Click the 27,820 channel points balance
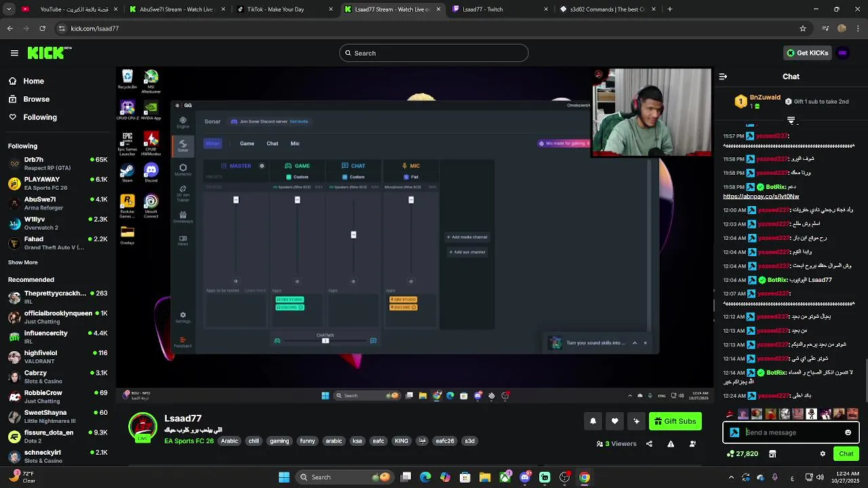This screenshot has width=868, height=488. (742, 453)
